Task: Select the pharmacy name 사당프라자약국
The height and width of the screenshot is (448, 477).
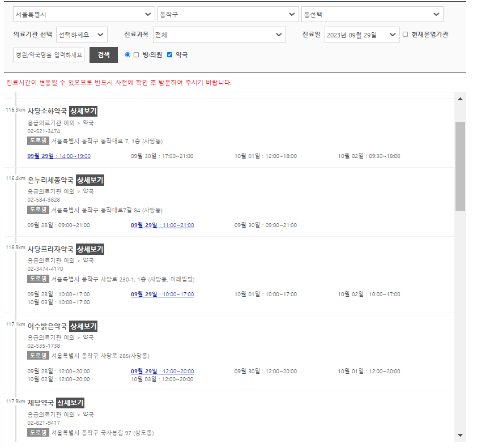Action: [50, 249]
